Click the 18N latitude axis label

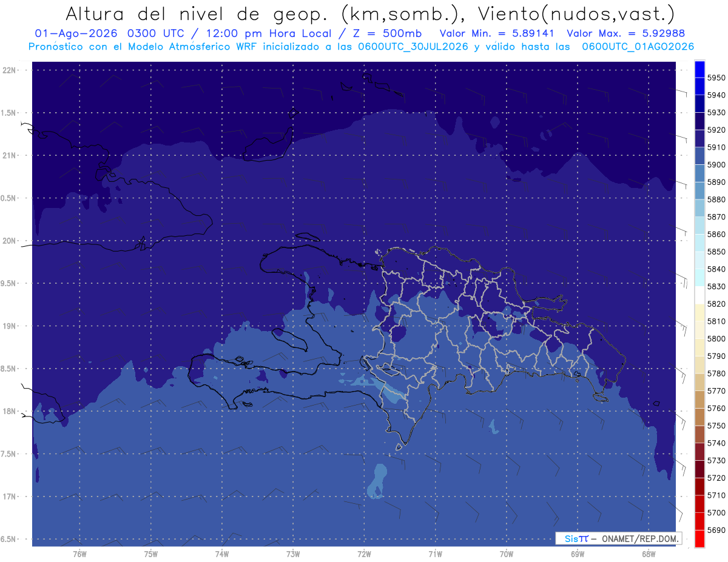pos(10,411)
